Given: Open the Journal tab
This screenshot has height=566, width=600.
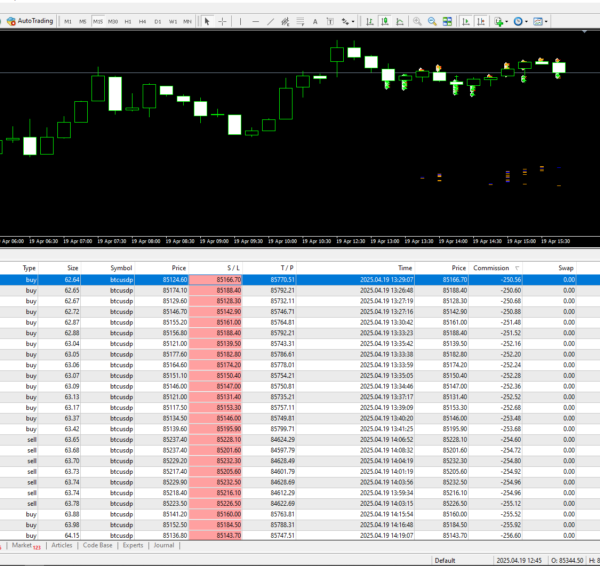Looking at the screenshot, I should [x=163, y=546].
